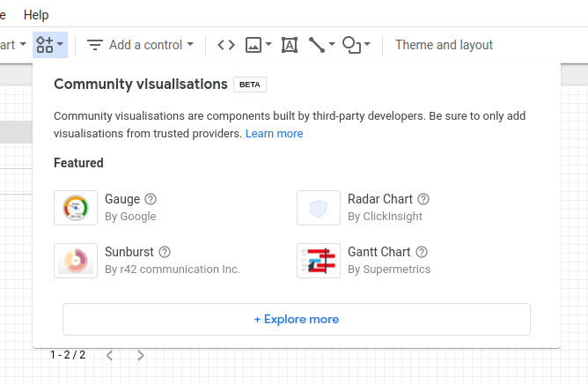Click the Explore more button
Viewport: 588px width, 384px height.
[x=297, y=320]
